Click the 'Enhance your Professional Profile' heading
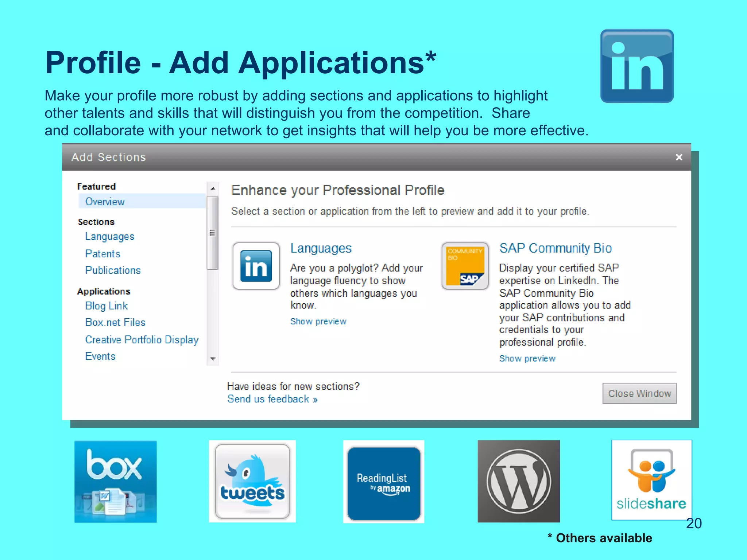747x560 pixels. coord(338,190)
